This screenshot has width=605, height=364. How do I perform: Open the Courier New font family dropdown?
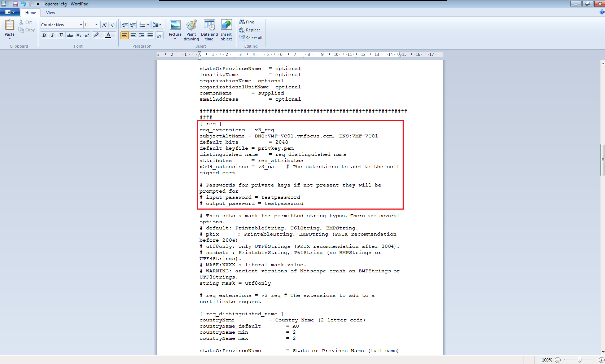pyautogui.click(x=81, y=25)
